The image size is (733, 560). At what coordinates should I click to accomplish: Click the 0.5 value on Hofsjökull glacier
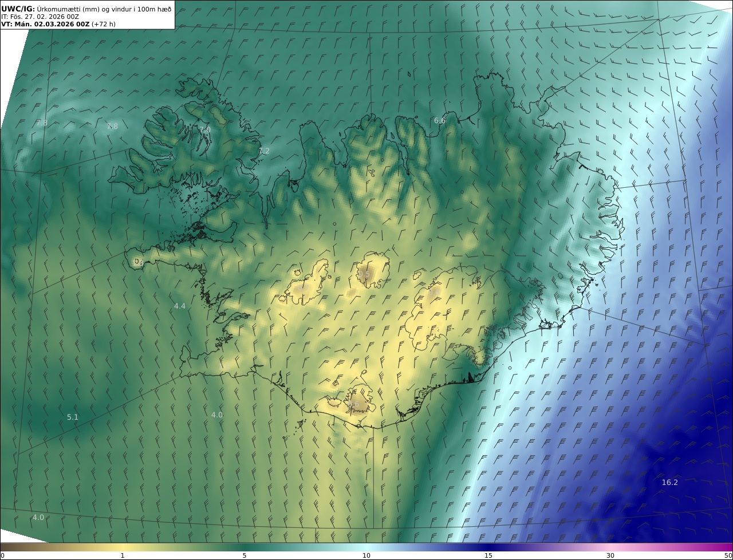click(x=364, y=274)
